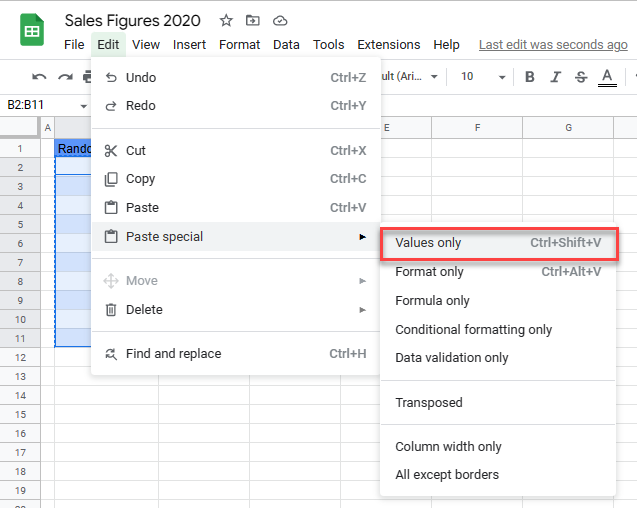
Task: Check the cloud document status icon
Action: pos(280,21)
